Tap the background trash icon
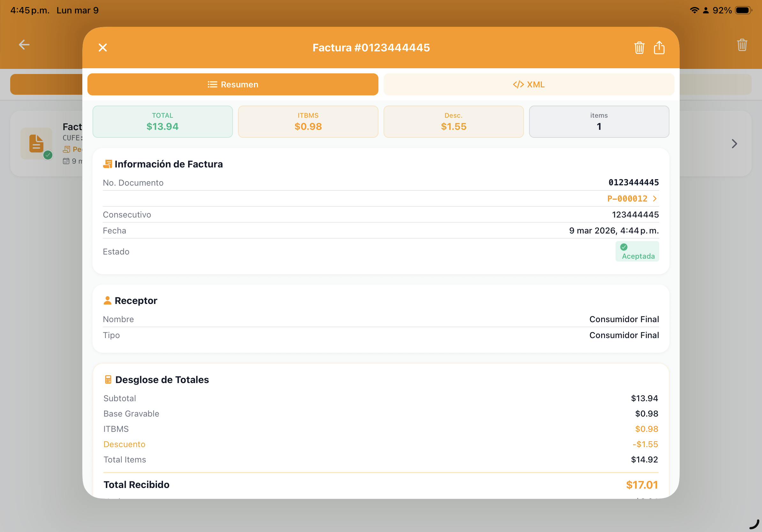 tap(742, 45)
